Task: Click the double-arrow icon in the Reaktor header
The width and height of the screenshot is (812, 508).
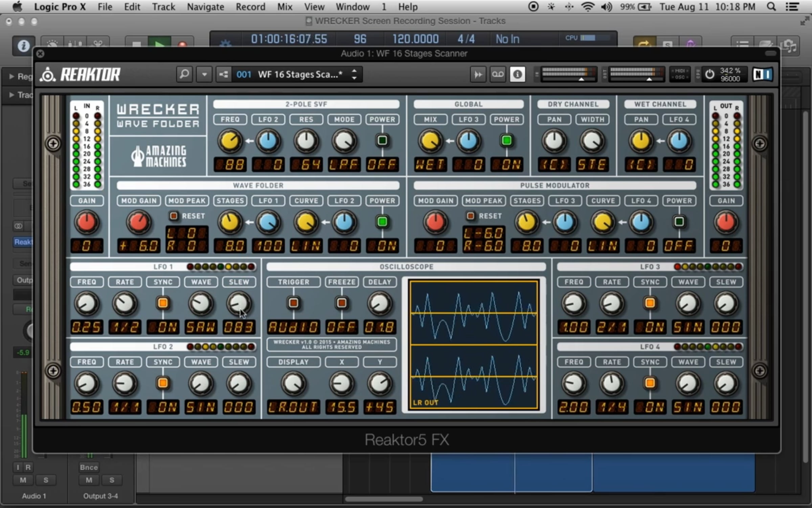Action: tap(478, 74)
